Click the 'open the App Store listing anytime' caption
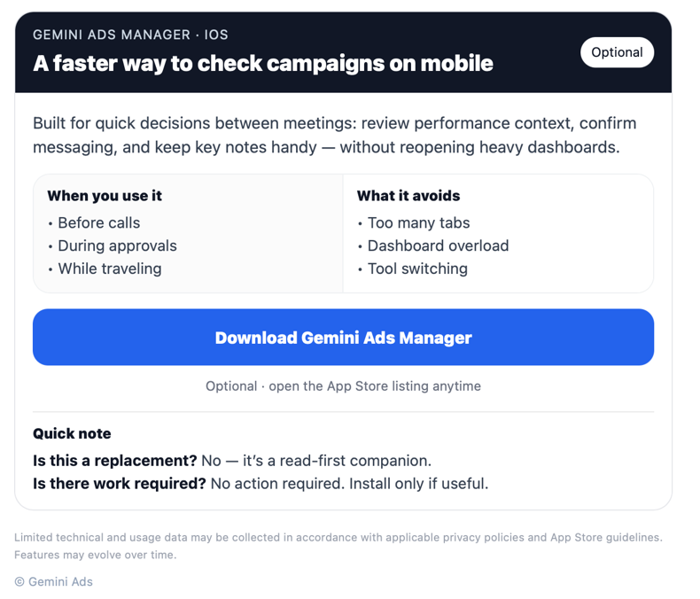700x599 pixels. pos(343,386)
